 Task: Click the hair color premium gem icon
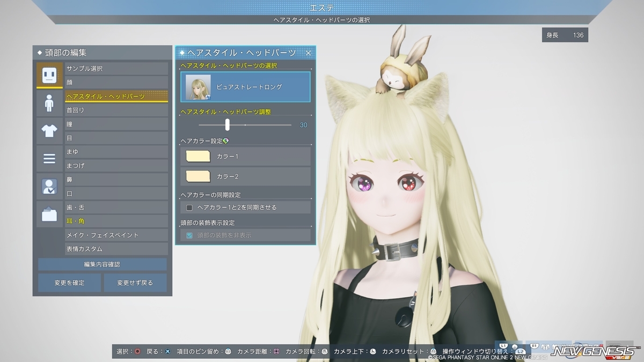click(226, 141)
